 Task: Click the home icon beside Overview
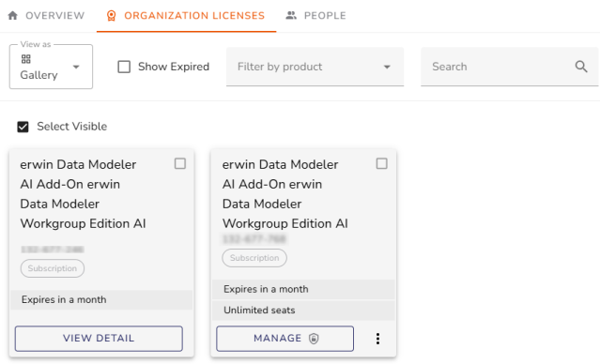click(13, 16)
